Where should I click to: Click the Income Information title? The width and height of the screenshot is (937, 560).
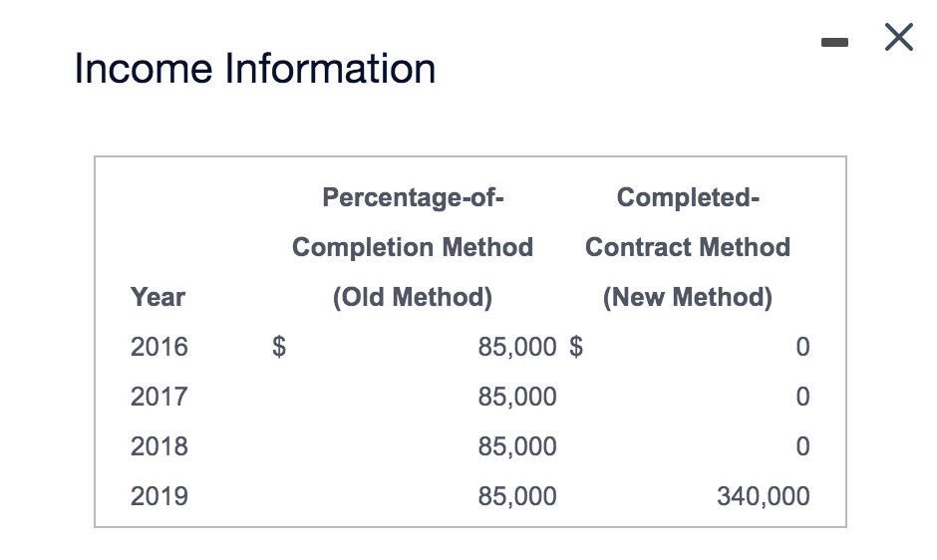(x=255, y=69)
